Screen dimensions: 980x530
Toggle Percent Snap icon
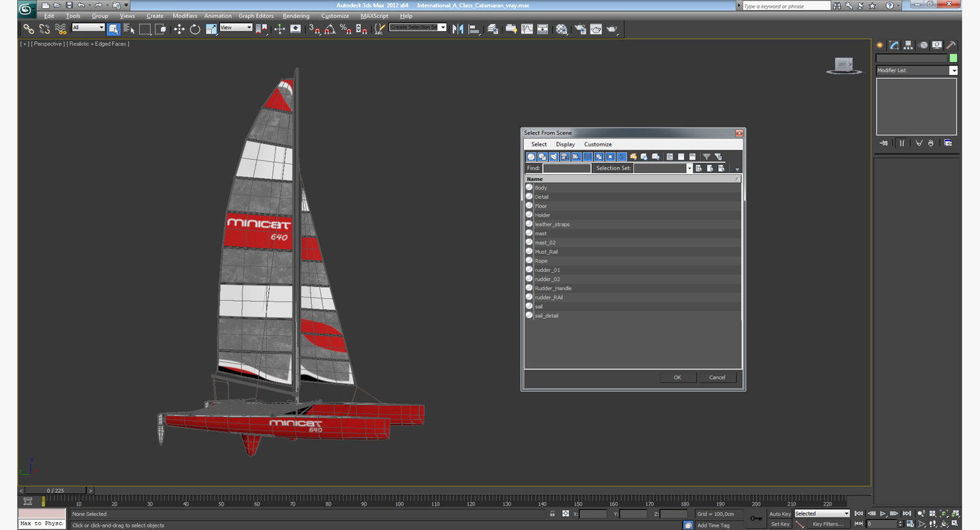tap(346, 29)
